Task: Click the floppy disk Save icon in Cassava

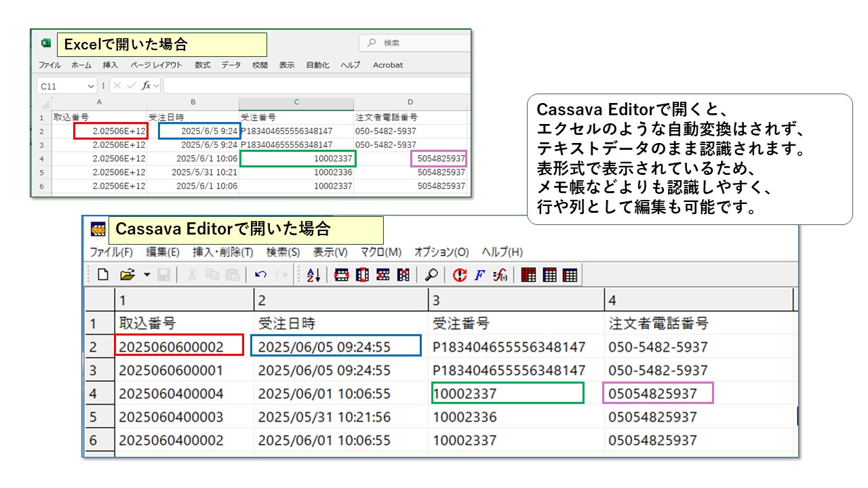Action: 163,275
